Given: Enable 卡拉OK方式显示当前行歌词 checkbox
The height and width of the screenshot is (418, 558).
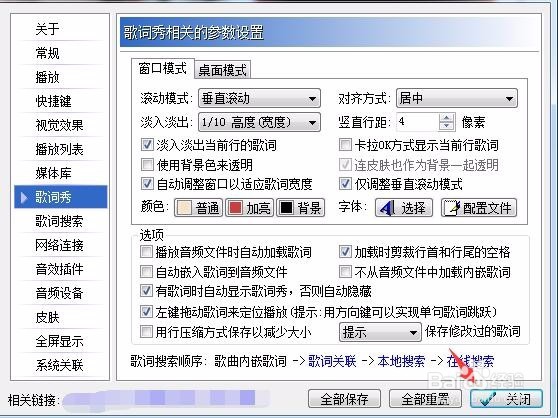Looking at the screenshot, I should coord(345,145).
